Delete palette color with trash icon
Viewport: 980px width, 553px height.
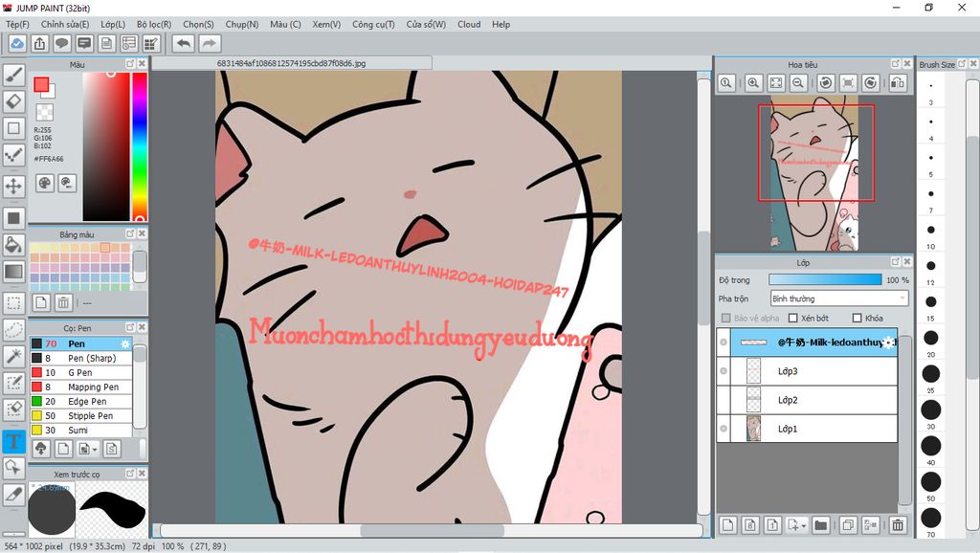[63, 303]
